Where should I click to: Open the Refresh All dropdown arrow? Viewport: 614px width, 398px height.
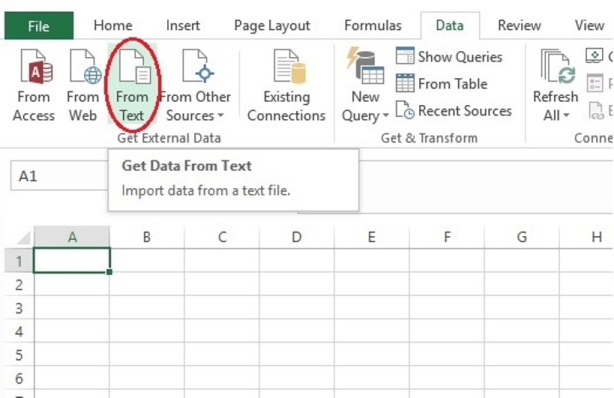click(566, 116)
